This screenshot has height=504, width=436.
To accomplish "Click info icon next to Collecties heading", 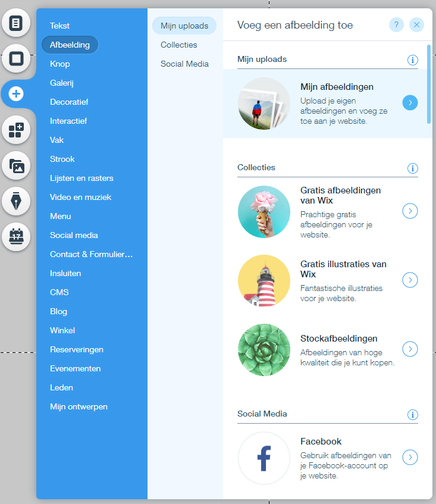I will (x=413, y=168).
